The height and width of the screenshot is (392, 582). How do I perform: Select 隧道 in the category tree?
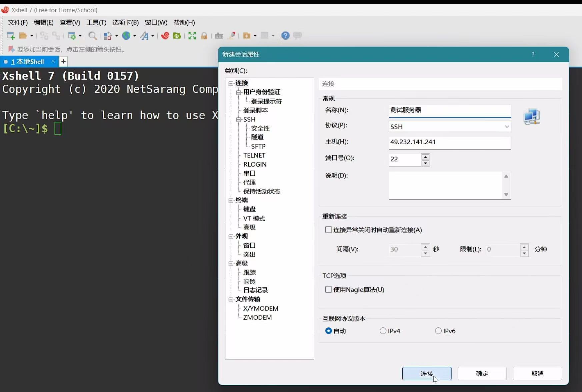point(257,137)
